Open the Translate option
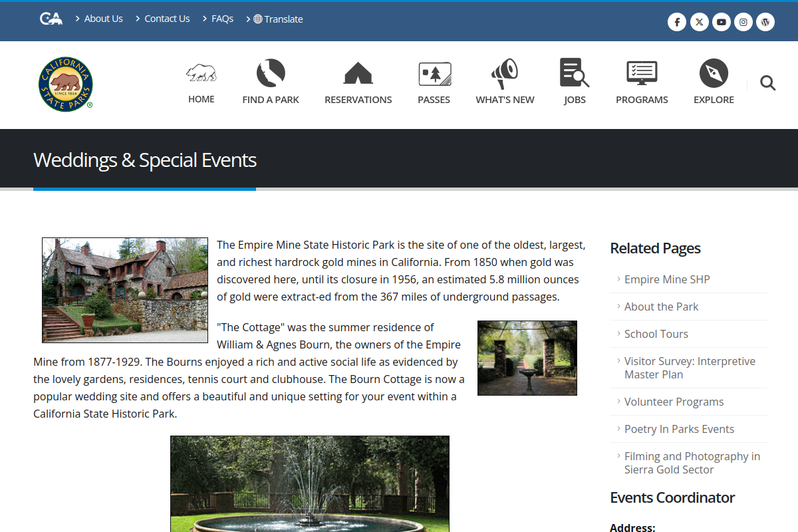798x532 pixels. click(278, 19)
